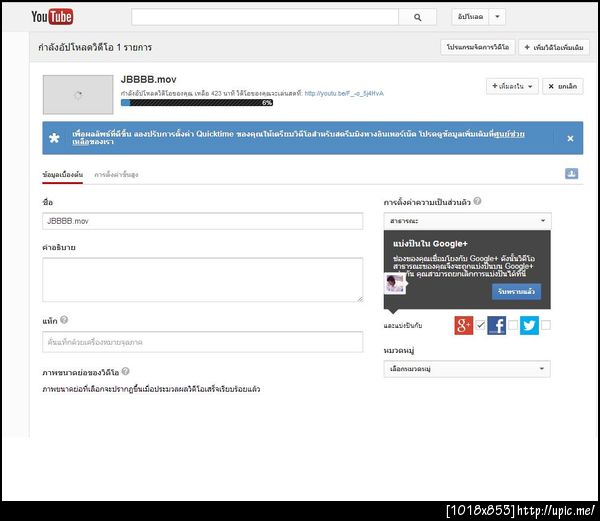
Task: Click the uploading 1 video heading text
Action: click(95, 47)
